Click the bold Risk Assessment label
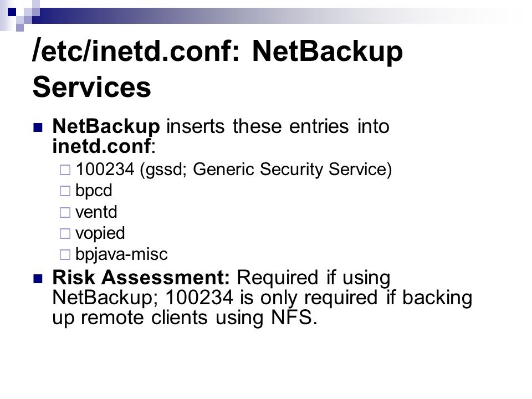The height and width of the screenshot is (399, 532). coord(141,277)
